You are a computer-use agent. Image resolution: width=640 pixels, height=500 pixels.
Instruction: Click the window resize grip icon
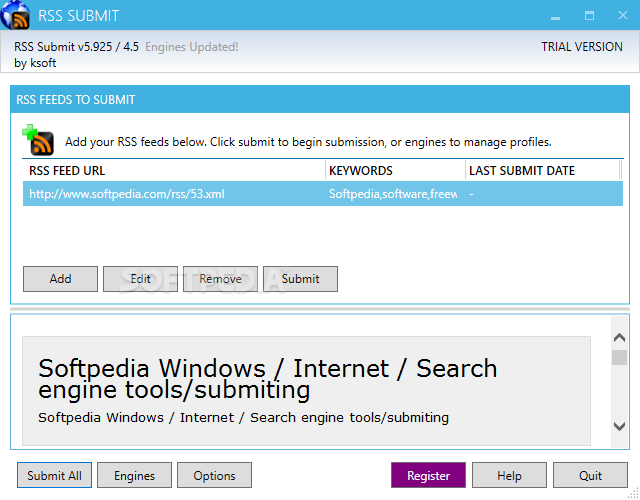(x=633, y=493)
